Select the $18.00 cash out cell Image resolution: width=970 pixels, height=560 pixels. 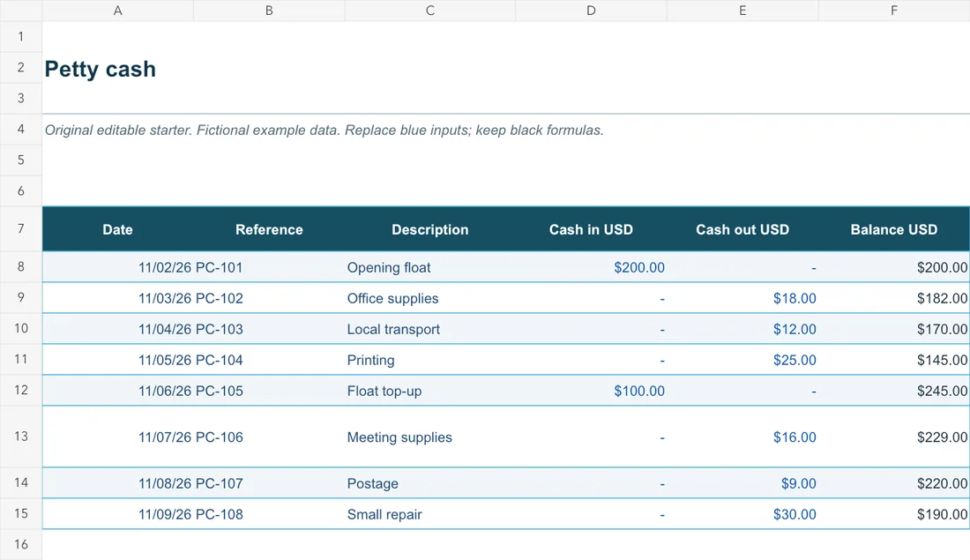point(742,298)
